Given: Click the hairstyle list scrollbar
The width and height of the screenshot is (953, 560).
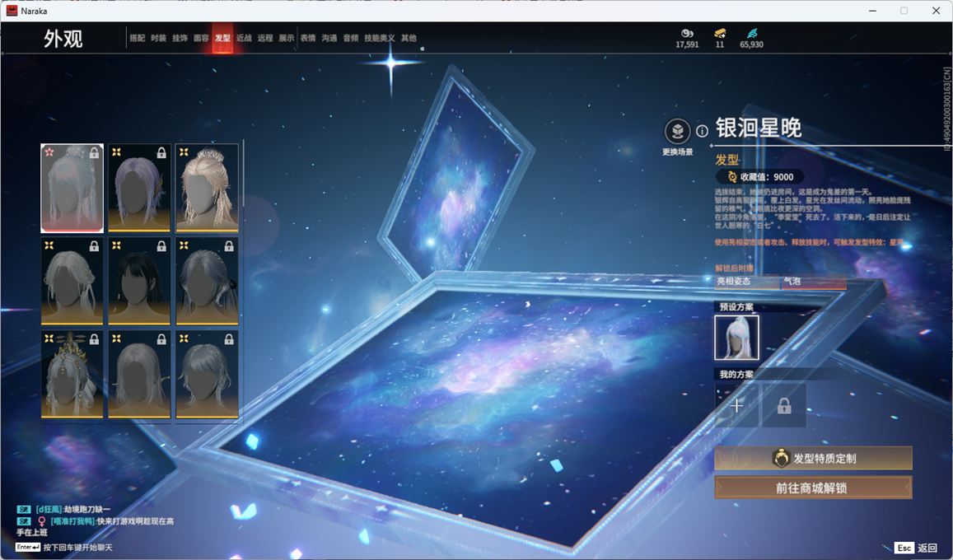Looking at the screenshot, I should (243, 173).
